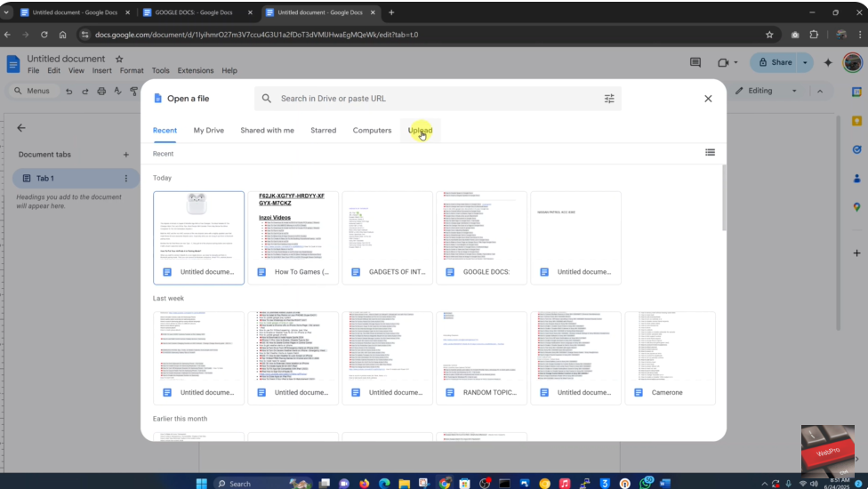Open advanced search filter options icon
Viewport: 868px width, 489px height.
609,99
